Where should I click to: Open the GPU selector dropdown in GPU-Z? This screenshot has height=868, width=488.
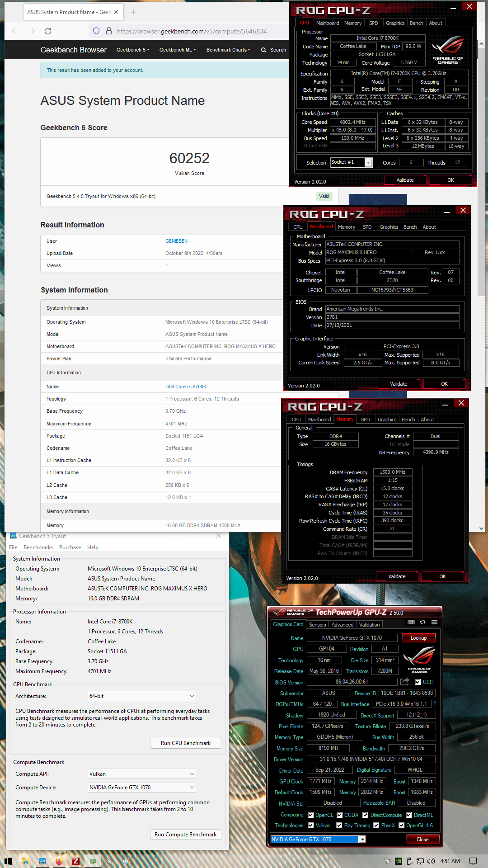(x=318, y=840)
